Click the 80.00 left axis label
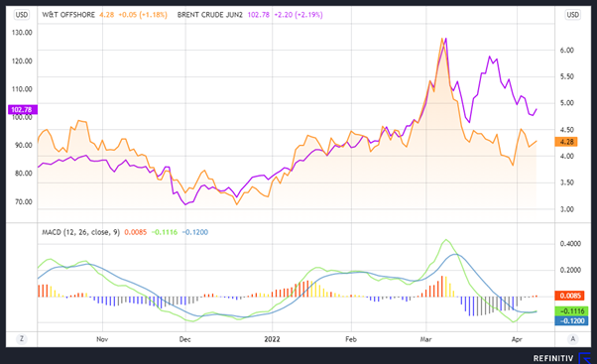The height and width of the screenshot is (364, 597). pyautogui.click(x=24, y=174)
